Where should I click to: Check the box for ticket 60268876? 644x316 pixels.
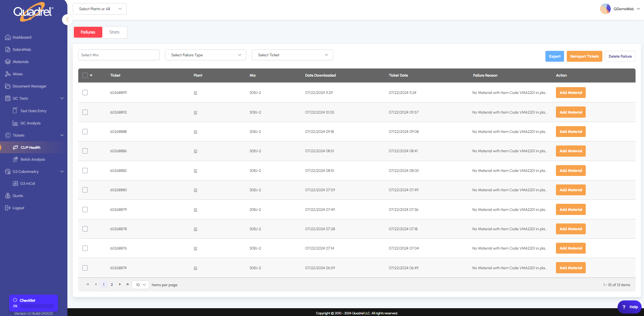click(x=85, y=248)
